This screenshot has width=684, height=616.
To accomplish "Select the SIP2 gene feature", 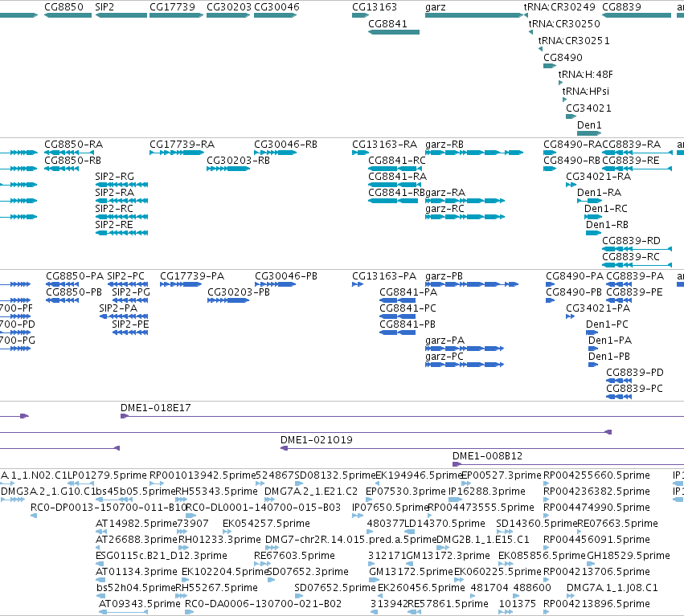I will coord(121,15).
